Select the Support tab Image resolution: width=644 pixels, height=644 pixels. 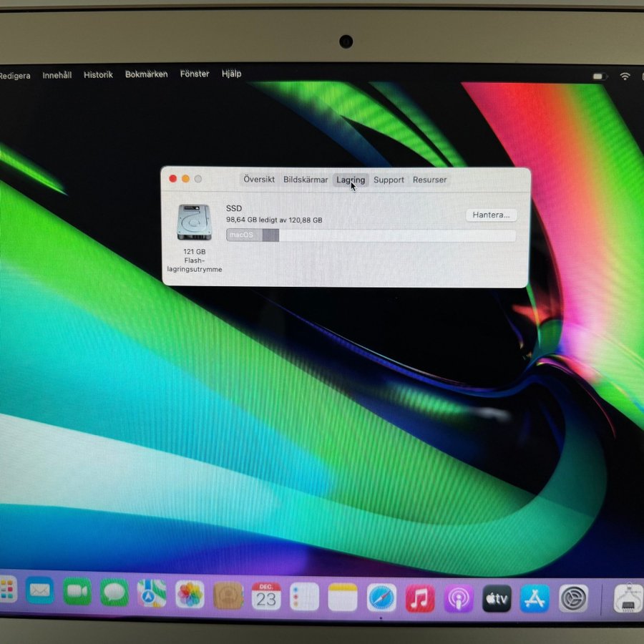[389, 180]
